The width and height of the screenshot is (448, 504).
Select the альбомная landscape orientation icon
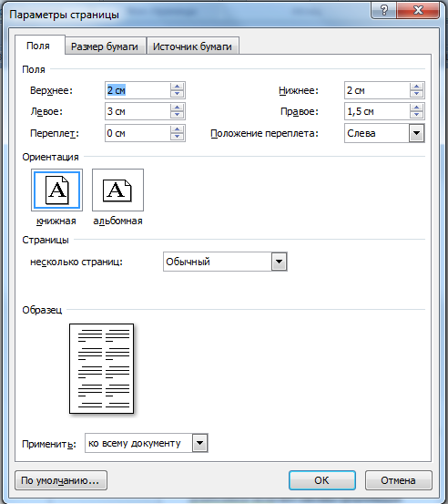tap(117, 190)
